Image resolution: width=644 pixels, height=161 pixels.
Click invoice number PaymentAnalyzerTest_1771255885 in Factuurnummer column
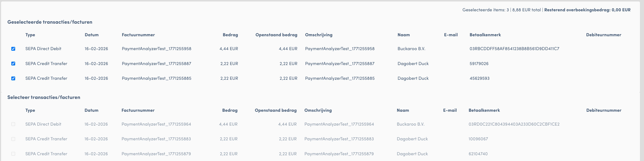156,78
